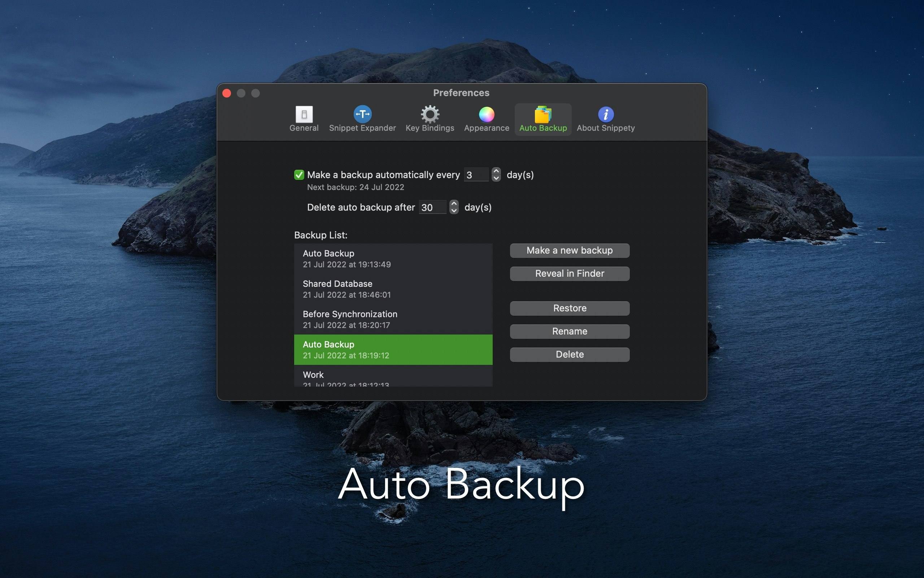Click the Rename button

[569, 331]
